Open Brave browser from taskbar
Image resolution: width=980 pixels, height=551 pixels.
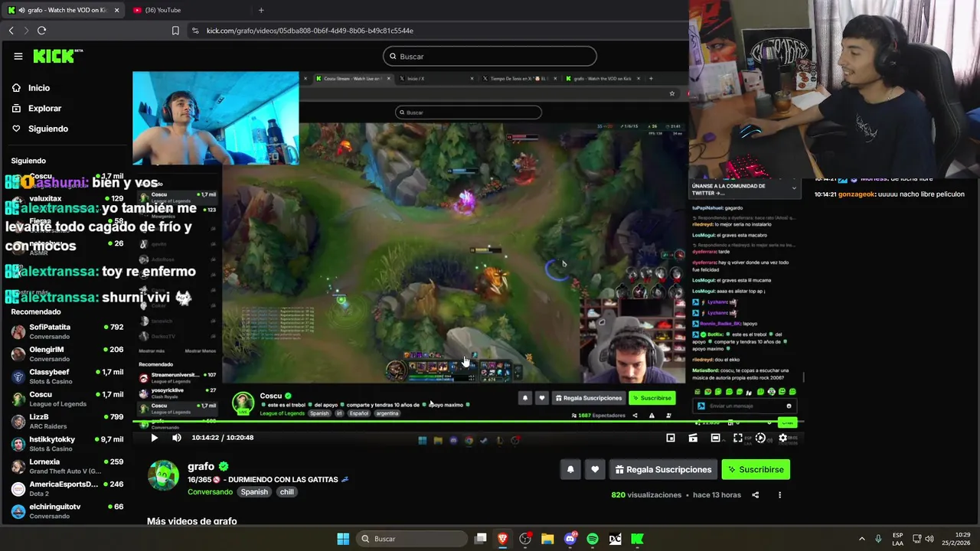(x=502, y=539)
